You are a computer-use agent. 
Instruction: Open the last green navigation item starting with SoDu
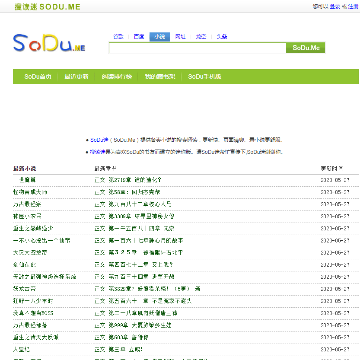(204, 77)
